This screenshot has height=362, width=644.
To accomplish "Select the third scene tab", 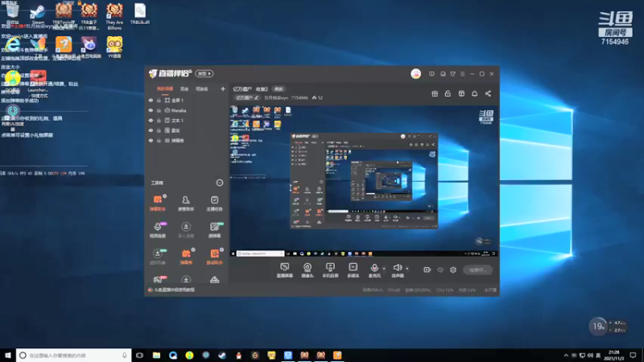I will point(202,89).
